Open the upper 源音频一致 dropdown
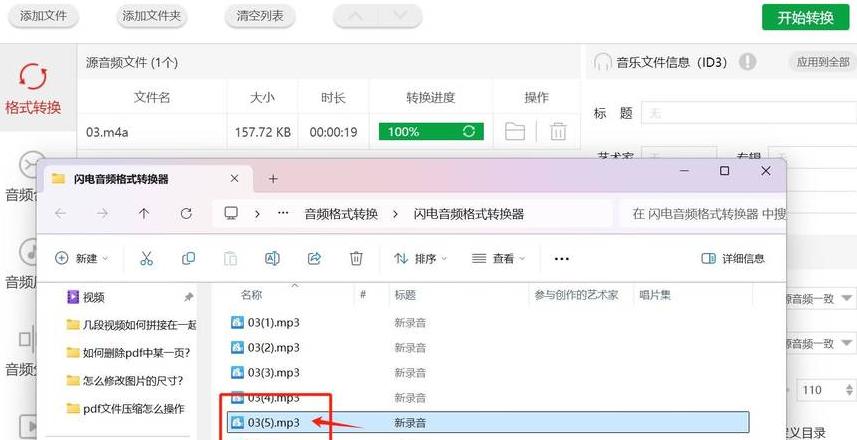The width and height of the screenshot is (857, 440). 819,298
